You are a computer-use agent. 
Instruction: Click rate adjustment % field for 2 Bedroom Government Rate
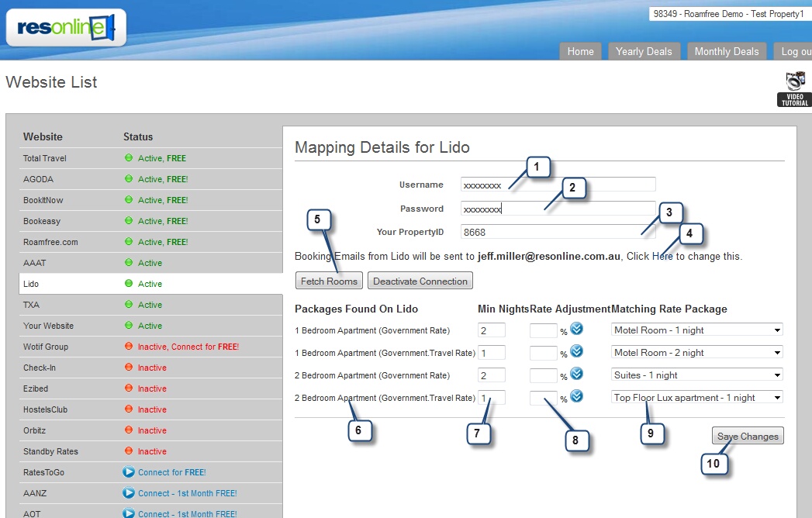(x=543, y=375)
